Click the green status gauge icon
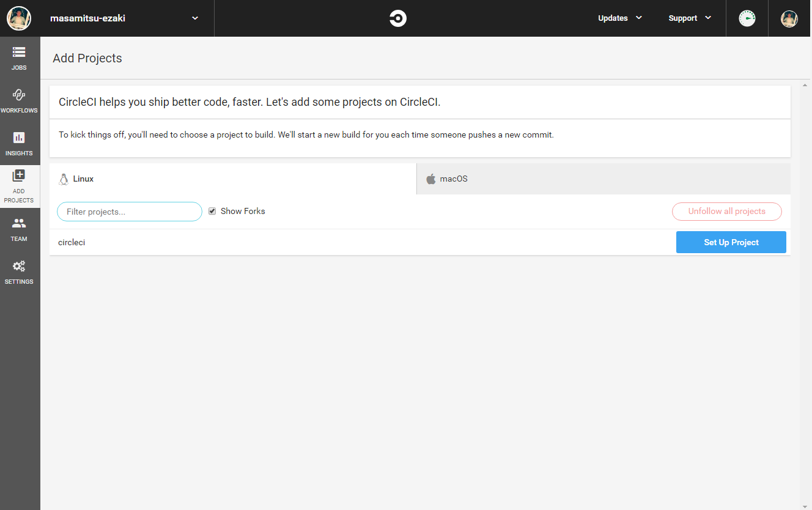Image resolution: width=812 pixels, height=510 pixels. coord(747,18)
